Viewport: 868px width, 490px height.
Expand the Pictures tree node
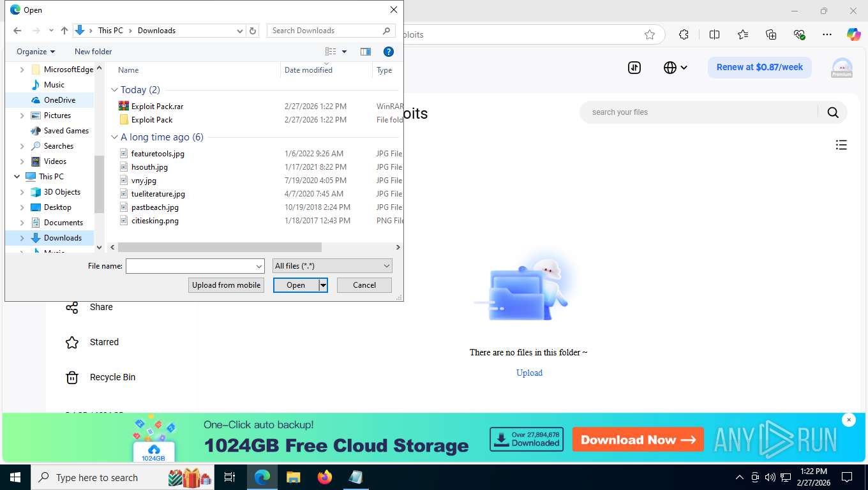coord(22,115)
